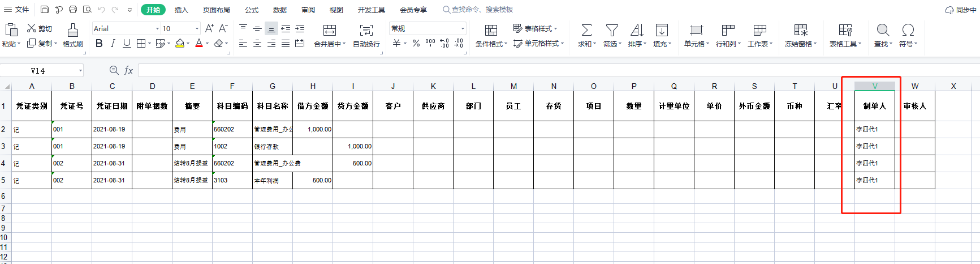Click the Justify alignment icon

[x=286, y=43]
